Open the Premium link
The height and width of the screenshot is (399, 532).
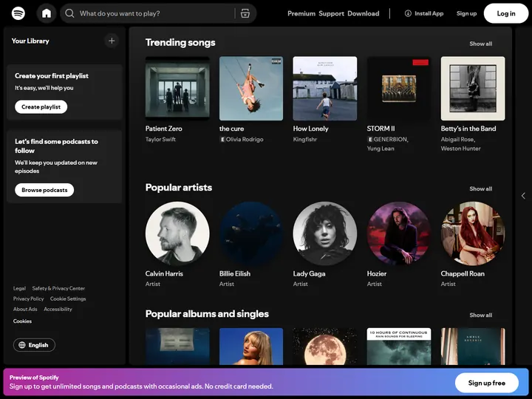[301, 13]
